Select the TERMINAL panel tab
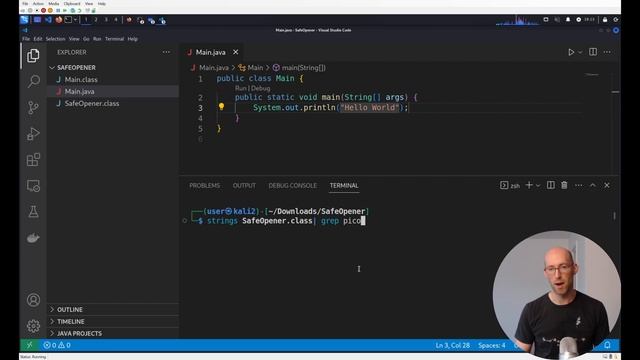 [344, 185]
